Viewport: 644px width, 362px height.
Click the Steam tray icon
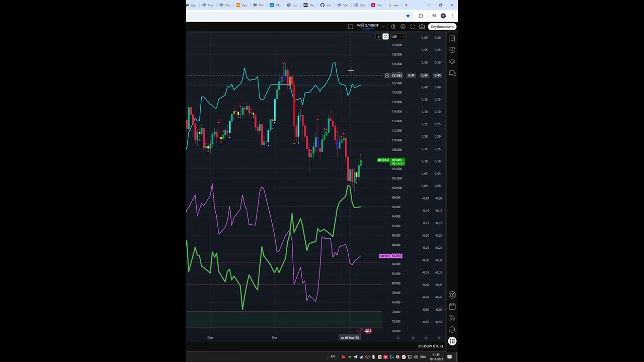click(x=361, y=357)
